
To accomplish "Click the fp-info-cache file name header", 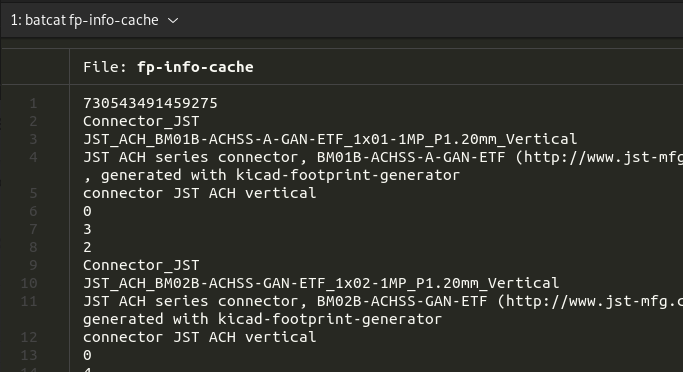I will click(x=195, y=67).
